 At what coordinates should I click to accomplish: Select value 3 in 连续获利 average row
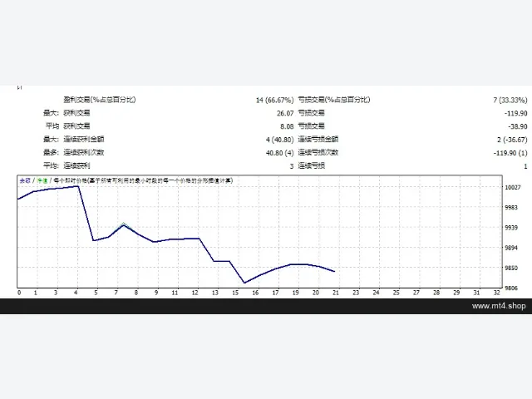[x=292, y=166]
